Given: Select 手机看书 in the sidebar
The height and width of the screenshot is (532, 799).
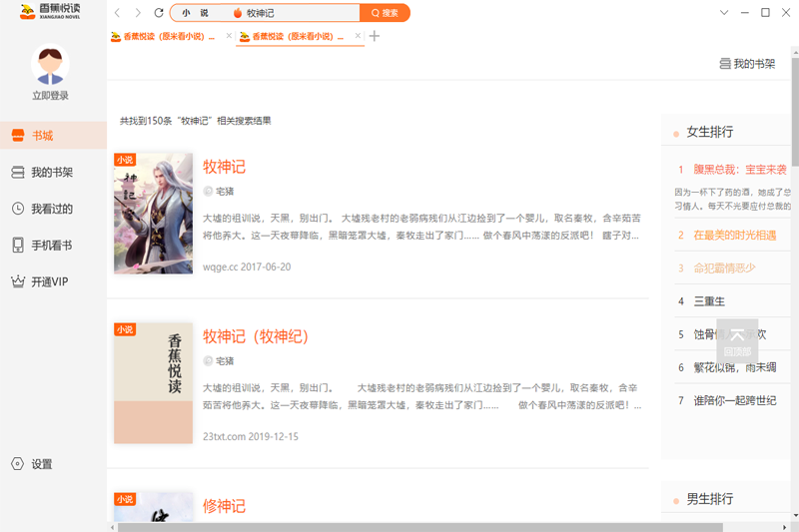Looking at the screenshot, I should pyautogui.click(x=51, y=246).
